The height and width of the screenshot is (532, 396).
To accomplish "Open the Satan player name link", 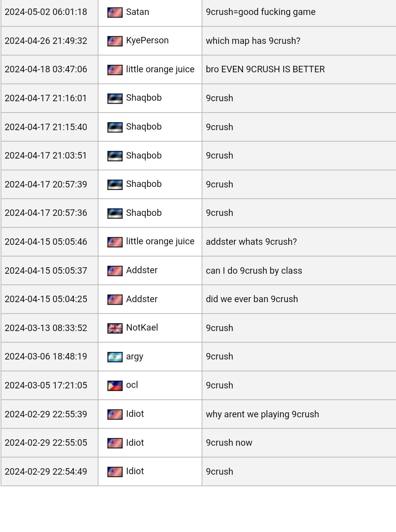I will coord(137,12).
